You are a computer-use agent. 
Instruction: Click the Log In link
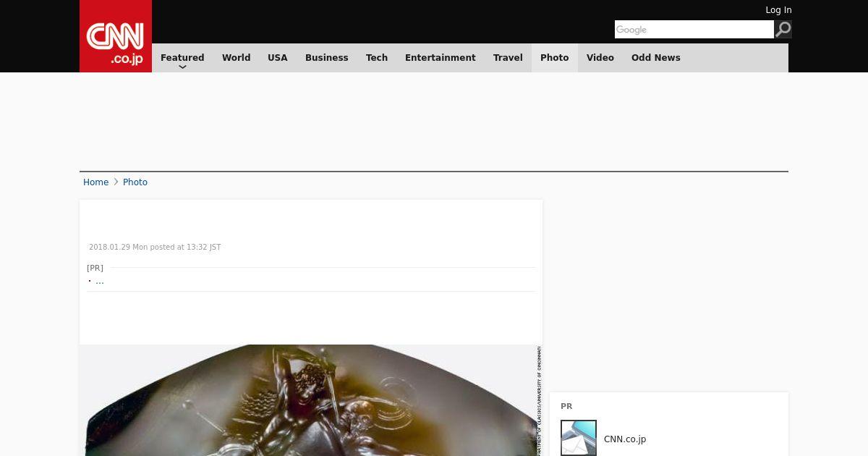pyautogui.click(x=778, y=10)
